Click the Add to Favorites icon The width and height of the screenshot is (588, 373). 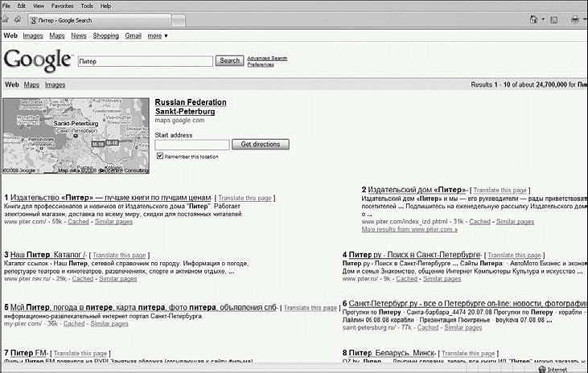(x=16, y=18)
